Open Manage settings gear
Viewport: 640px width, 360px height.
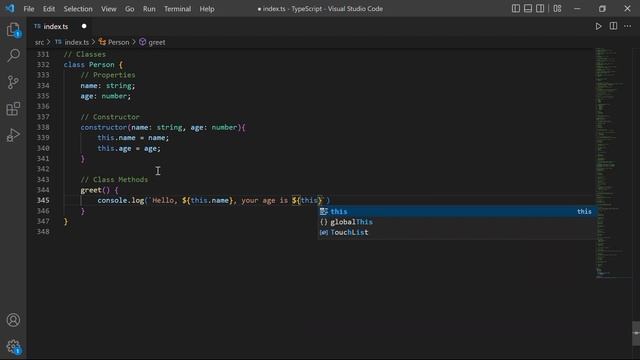(x=13, y=347)
